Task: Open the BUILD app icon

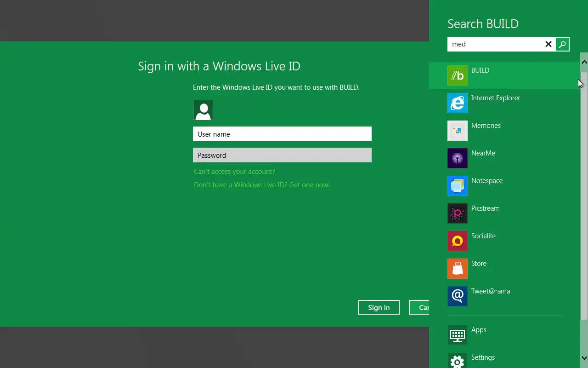Action: 458,75
